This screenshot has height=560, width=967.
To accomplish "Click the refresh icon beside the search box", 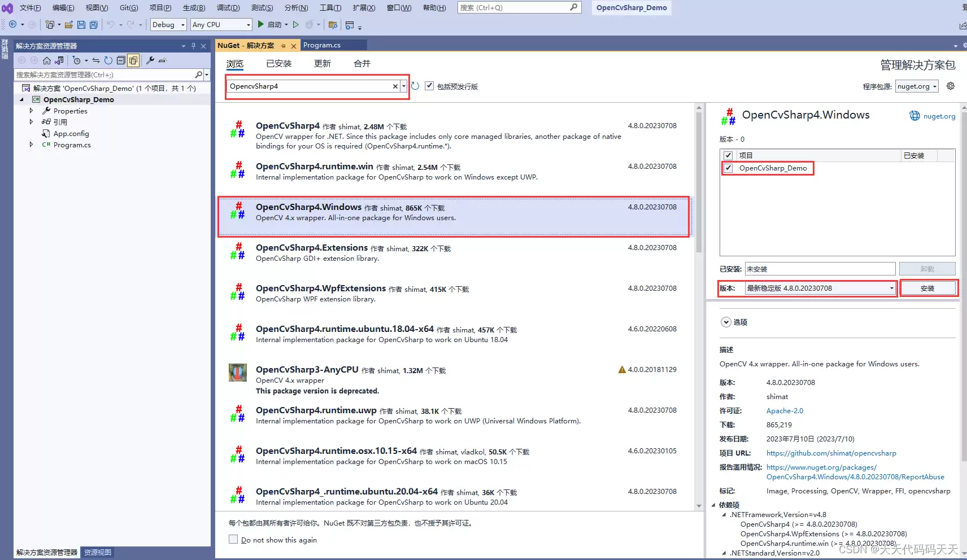I will point(415,86).
